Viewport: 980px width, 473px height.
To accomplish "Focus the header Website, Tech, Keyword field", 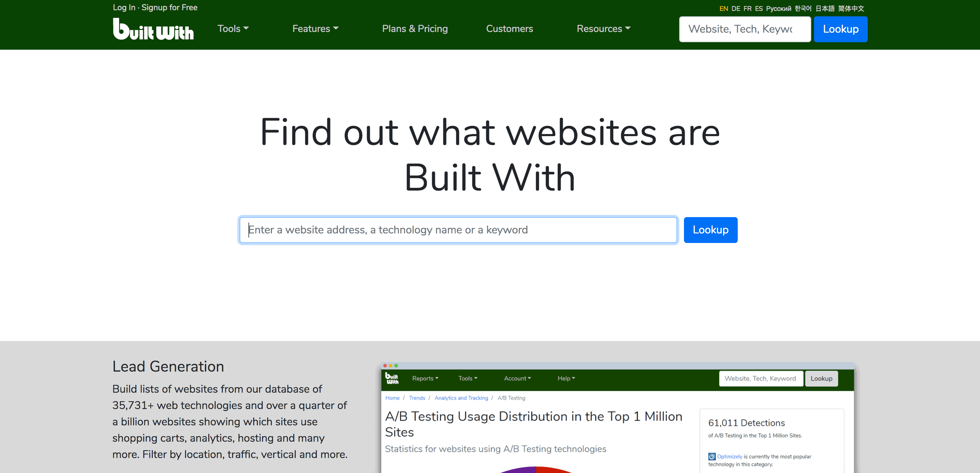I will pyautogui.click(x=744, y=29).
